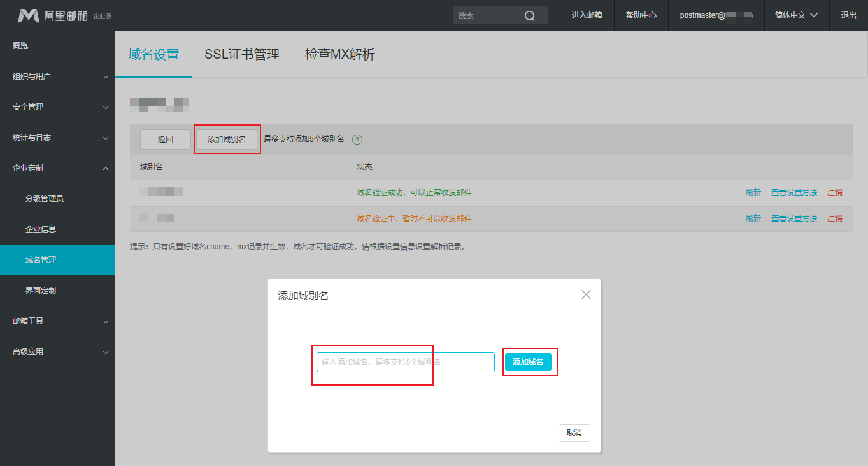Click the help question mark icon
This screenshot has width=868, height=466.
[357, 140]
